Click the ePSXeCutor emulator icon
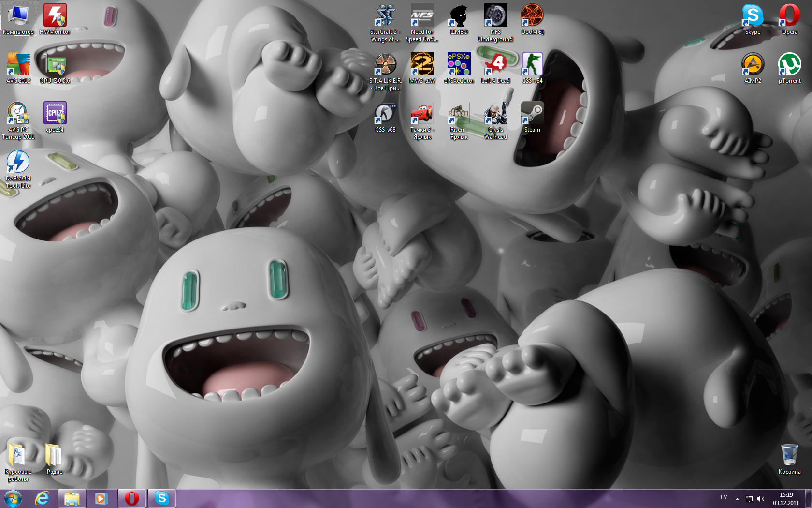The image size is (812, 508). point(459,68)
